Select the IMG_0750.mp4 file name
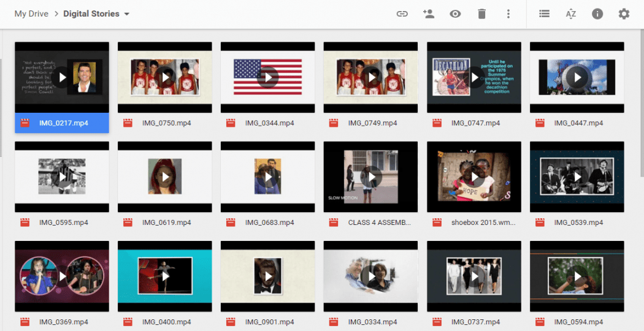Screen dimensions: 644x331 pos(166,123)
